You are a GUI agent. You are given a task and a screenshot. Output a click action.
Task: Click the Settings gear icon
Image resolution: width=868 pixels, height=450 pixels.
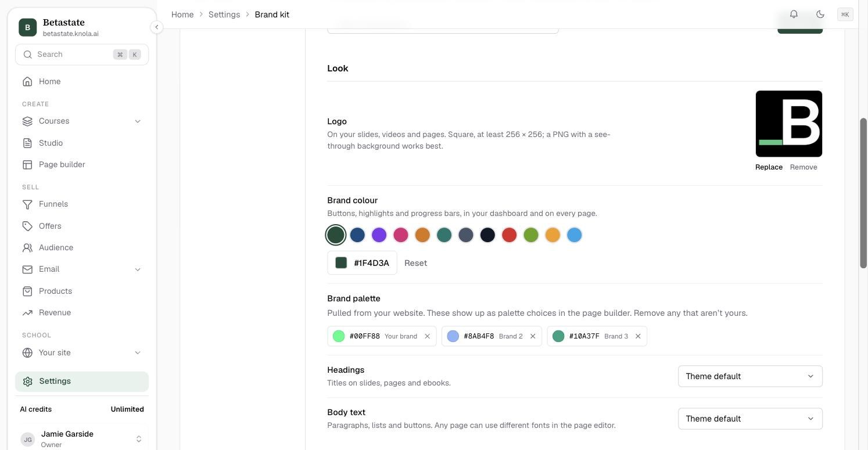pos(27,381)
